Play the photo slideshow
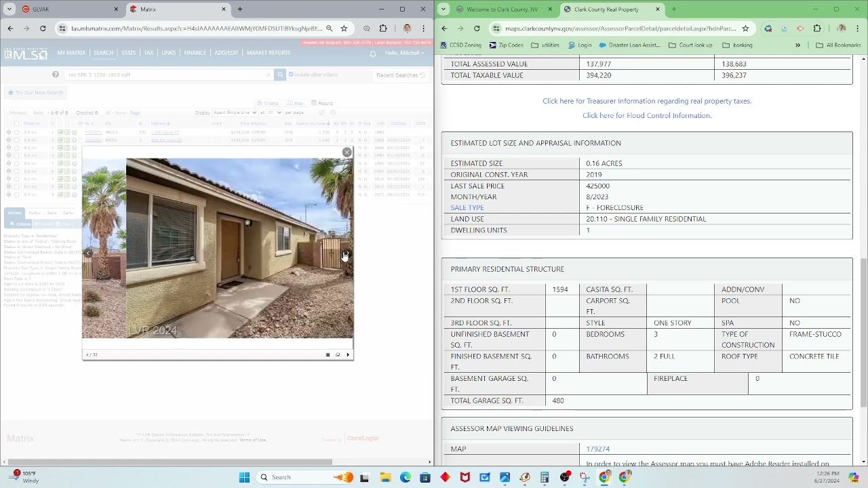Image resolution: width=868 pixels, height=488 pixels. 348,354
